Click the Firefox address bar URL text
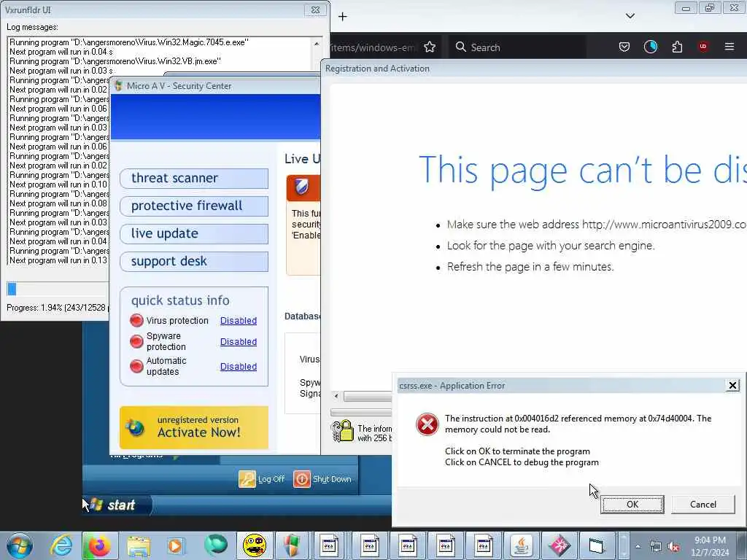 point(373,47)
